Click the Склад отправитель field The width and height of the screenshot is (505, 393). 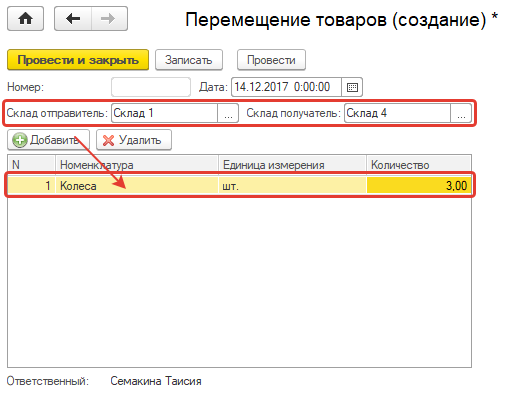point(165,113)
